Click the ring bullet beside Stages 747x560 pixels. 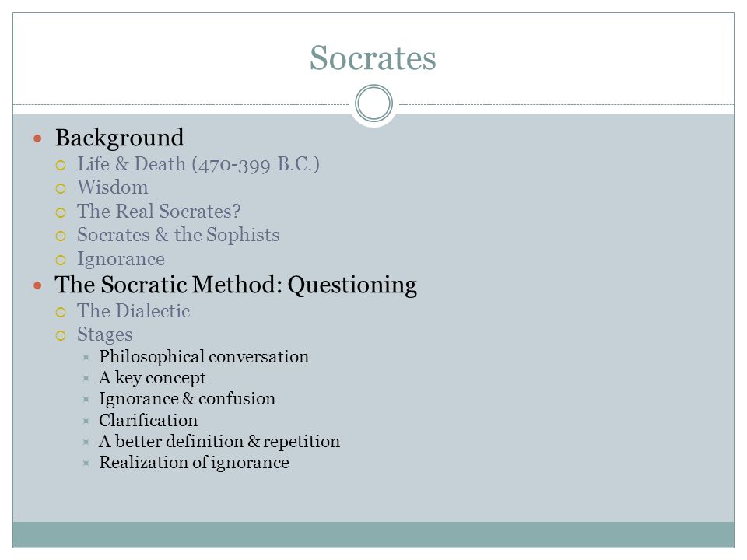pyautogui.click(x=61, y=336)
